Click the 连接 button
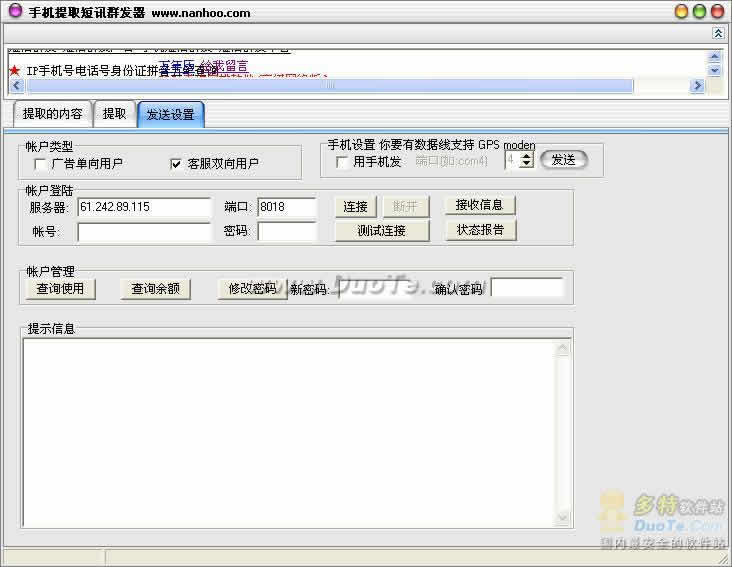This screenshot has height=567, width=732. tap(356, 207)
